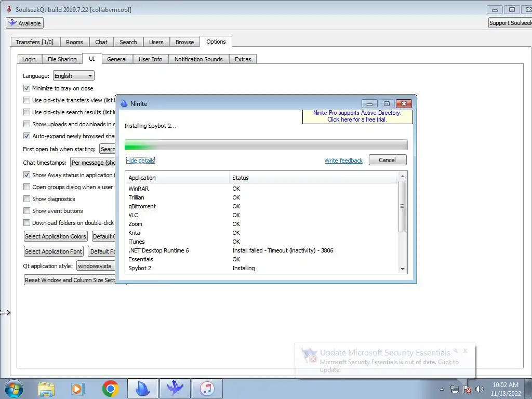Open Google Chrome from taskbar
The image size is (532, 399).
click(x=110, y=389)
